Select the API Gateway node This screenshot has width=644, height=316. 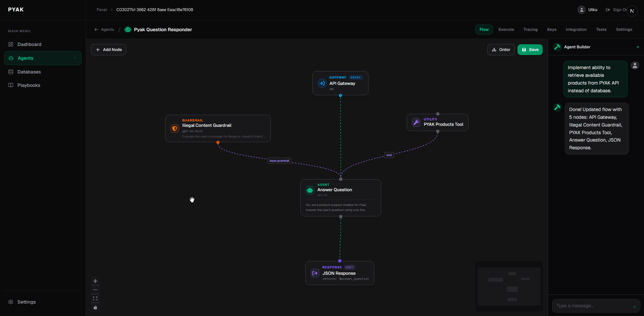(340, 83)
